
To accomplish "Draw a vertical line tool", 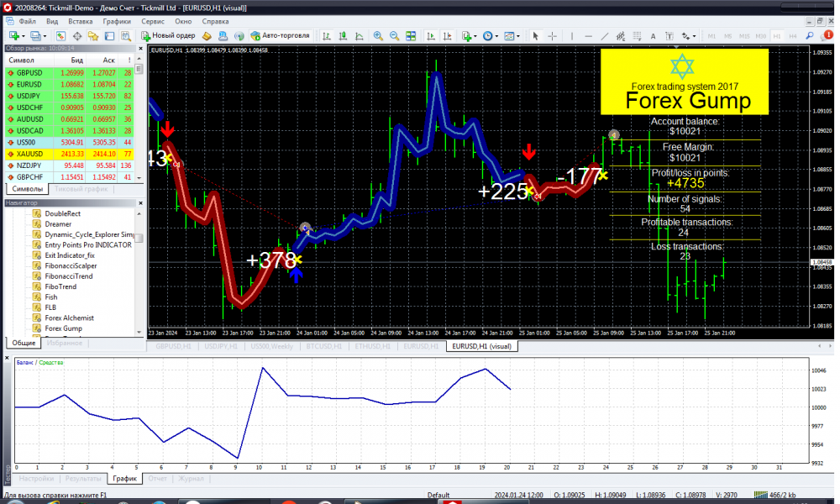I will point(572,36).
